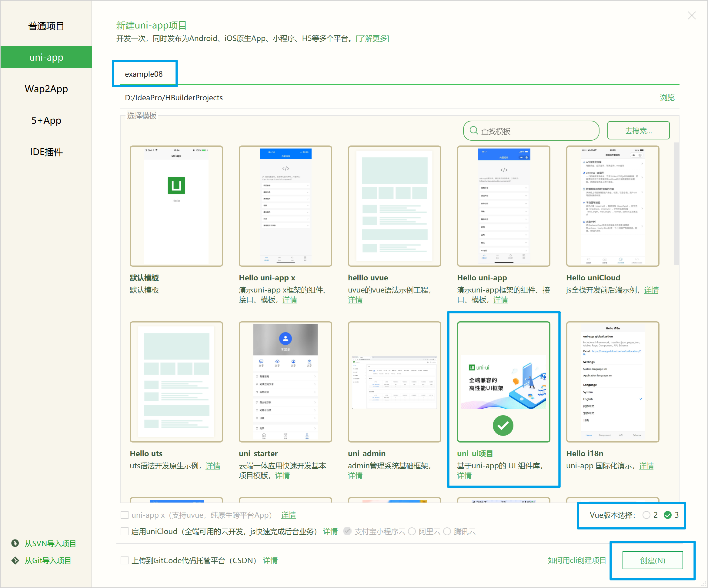
Task: Select the Hello uni-app x template
Action: pyautogui.click(x=285, y=206)
